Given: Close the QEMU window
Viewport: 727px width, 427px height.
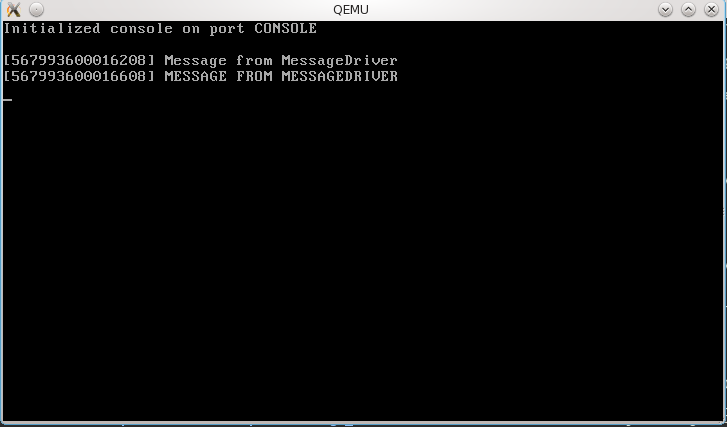Looking at the screenshot, I should click(x=711, y=9).
